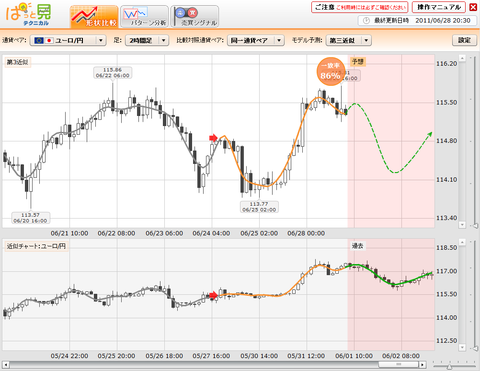Click the 06/28 00:00 time axis label
480x371 pixels.
point(306,233)
